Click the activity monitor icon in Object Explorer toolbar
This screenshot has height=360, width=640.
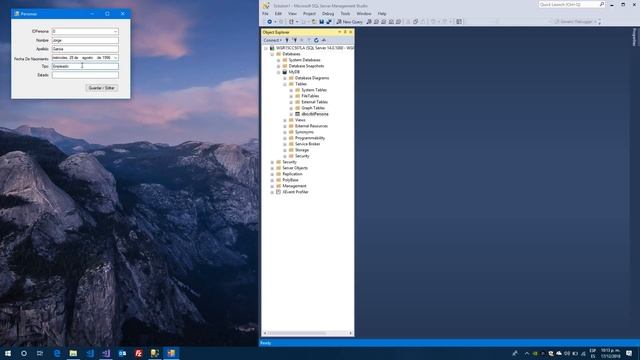[324, 40]
